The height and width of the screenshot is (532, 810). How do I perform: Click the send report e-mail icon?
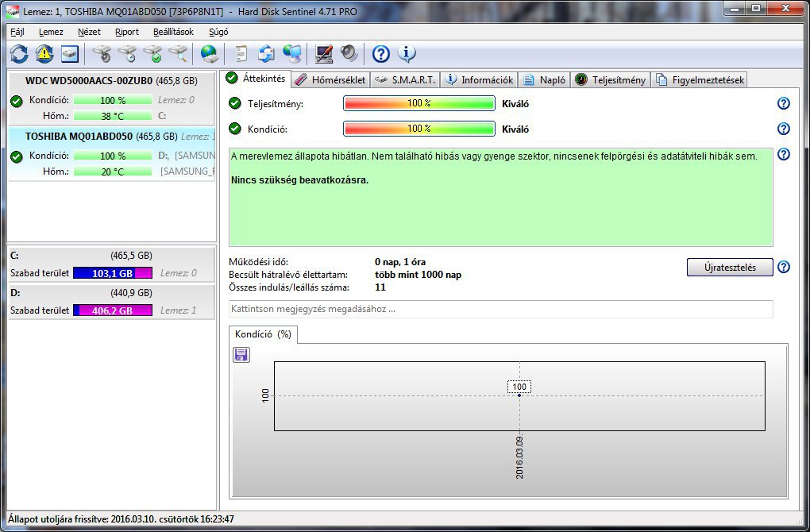tap(267, 54)
